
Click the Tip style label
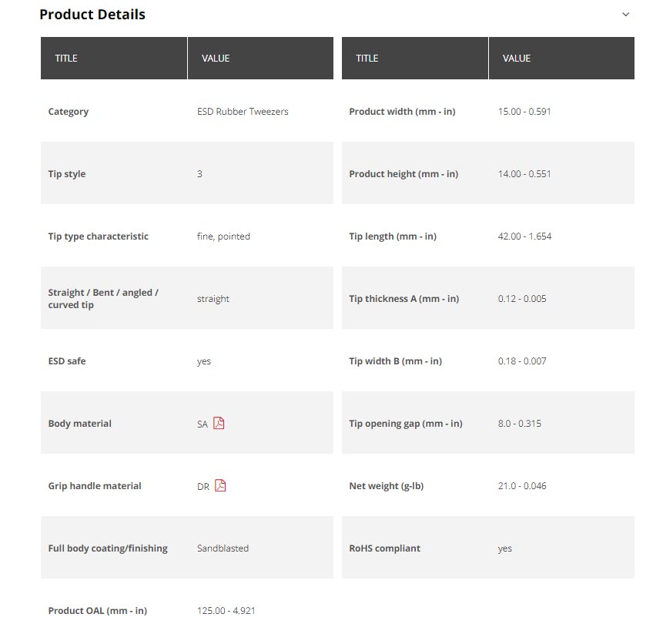[x=67, y=174]
